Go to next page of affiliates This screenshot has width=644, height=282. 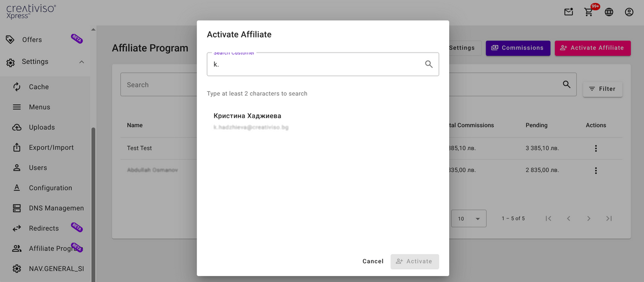589,219
